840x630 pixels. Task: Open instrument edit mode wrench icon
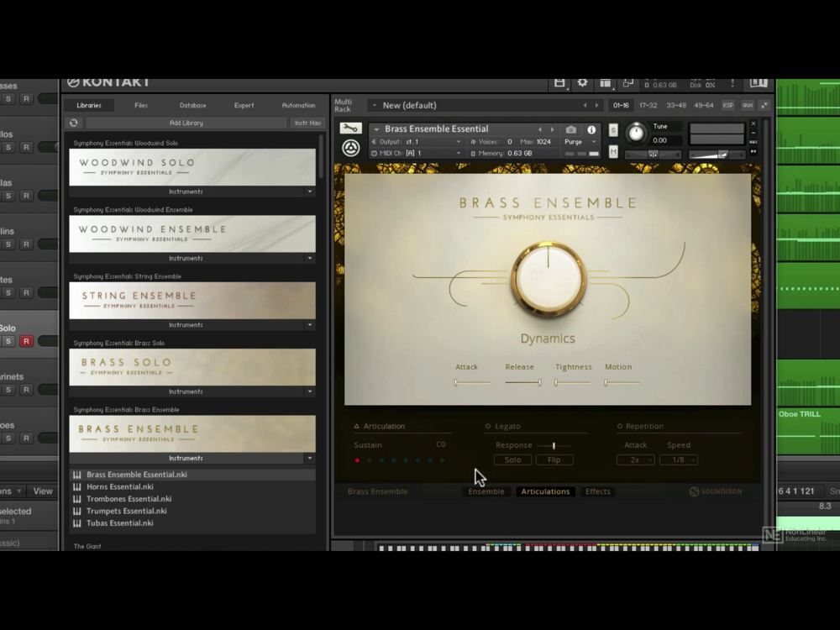pyautogui.click(x=350, y=128)
